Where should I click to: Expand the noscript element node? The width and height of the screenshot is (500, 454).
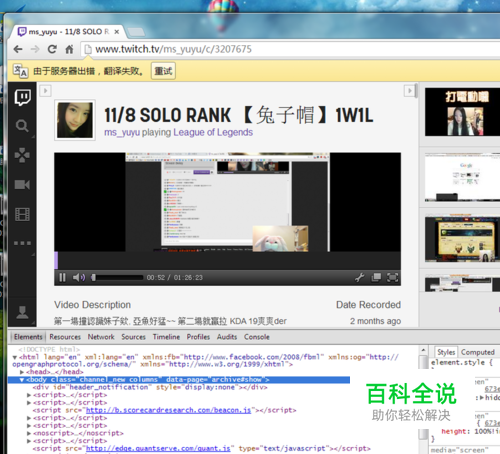pyautogui.click(x=29, y=433)
